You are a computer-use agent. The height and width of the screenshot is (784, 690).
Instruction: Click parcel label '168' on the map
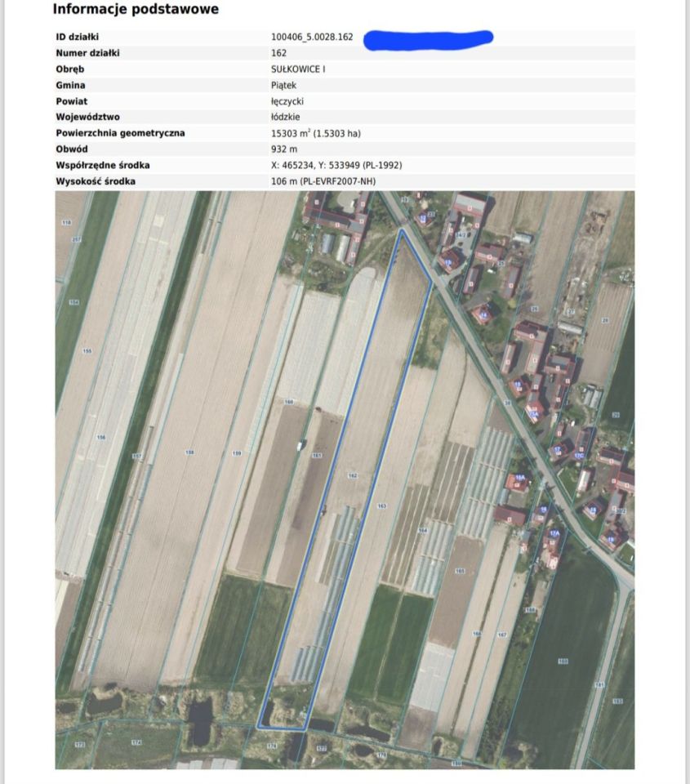[x=531, y=610]
